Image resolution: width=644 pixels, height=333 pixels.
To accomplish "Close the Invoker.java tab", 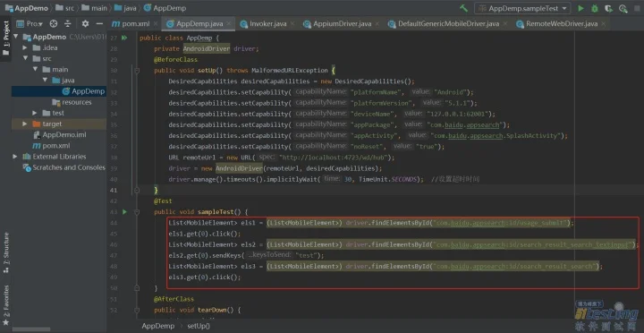I will [x=292, y=24].
